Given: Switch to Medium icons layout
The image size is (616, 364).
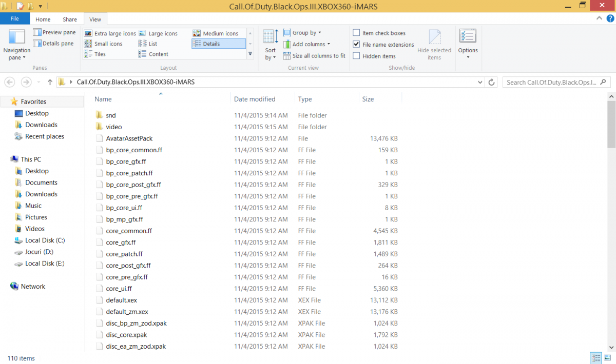Looking at the screenshot, I should click(216, 33).
